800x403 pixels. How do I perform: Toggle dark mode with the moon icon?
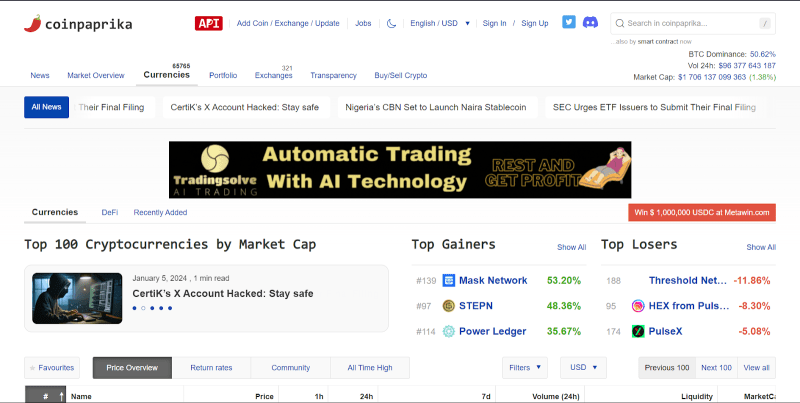click(x=391, y=23)
